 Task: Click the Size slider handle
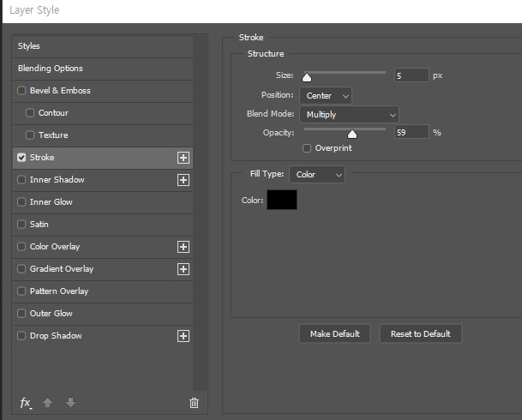(307, 78)
